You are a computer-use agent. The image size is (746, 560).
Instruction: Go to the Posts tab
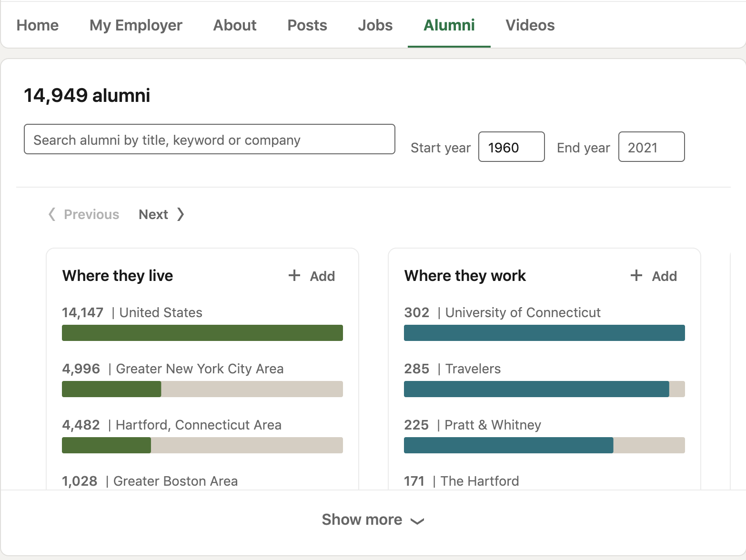[307, 25]
